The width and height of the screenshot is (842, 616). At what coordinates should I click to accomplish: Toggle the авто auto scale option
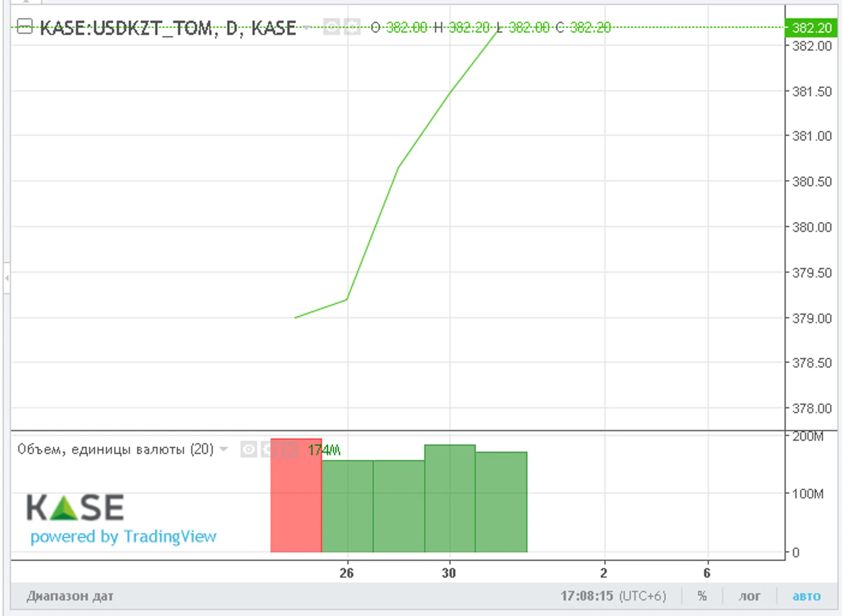coord(806,596)
